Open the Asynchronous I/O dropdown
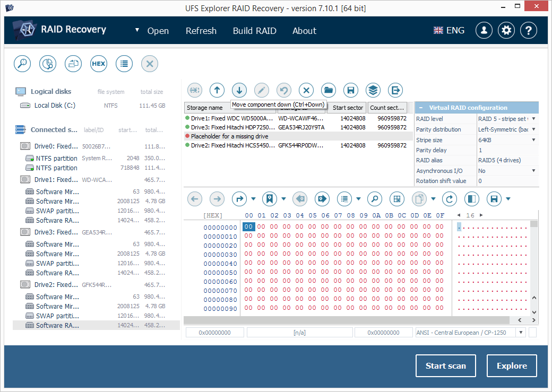 [534, 171]
